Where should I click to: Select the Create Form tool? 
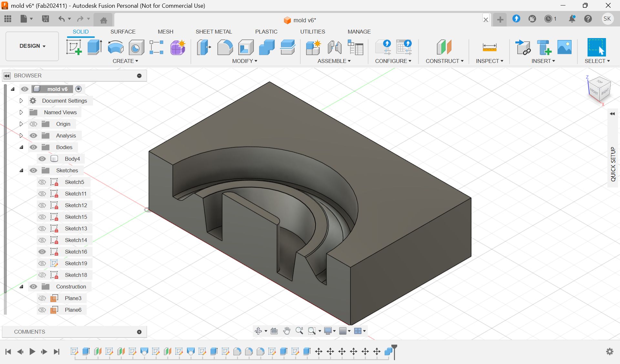pos(178,47)
